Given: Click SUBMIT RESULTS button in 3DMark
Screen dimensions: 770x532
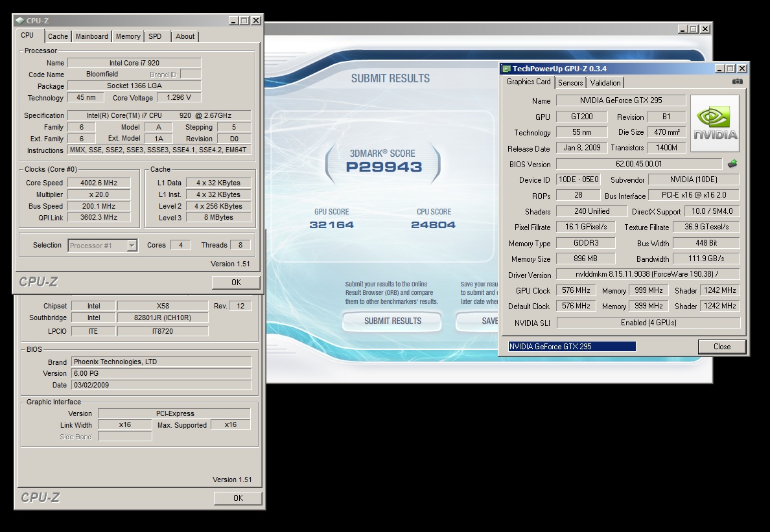Looking at the screenshot, I should [392, 321].
